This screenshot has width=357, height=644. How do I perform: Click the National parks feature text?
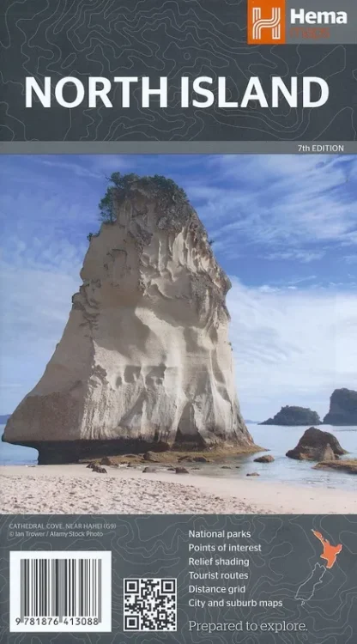pyautogui.click(x=220, y=534)
